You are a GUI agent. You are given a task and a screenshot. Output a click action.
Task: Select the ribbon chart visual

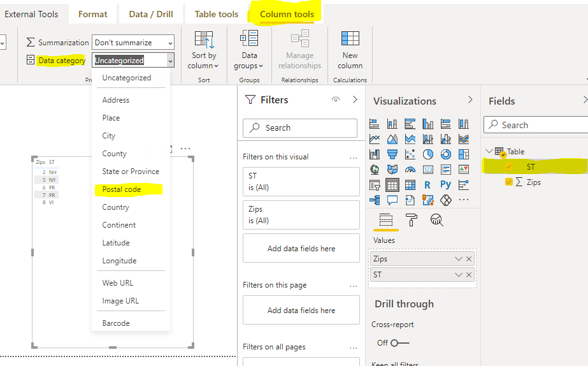tap(464, 139)
